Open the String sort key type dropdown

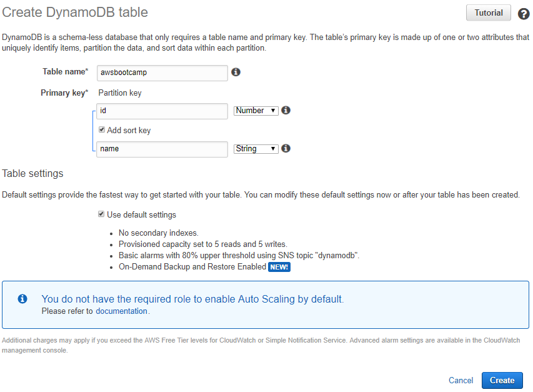pos(256,149)
